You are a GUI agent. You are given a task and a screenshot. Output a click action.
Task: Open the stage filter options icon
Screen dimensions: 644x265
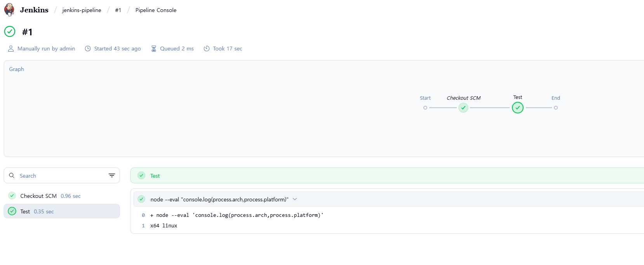(112, 175)
